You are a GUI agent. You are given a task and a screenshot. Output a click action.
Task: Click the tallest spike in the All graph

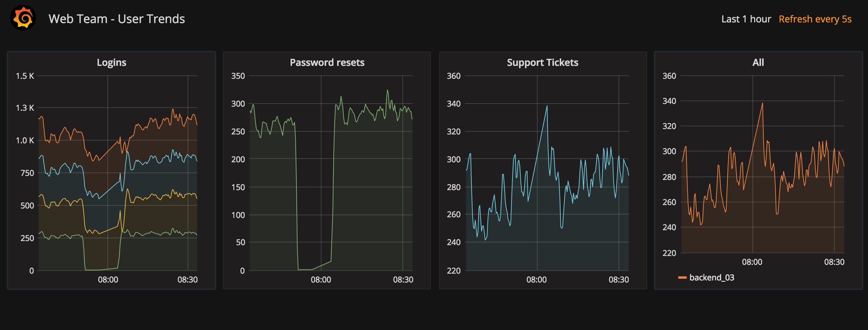point(762,104)
